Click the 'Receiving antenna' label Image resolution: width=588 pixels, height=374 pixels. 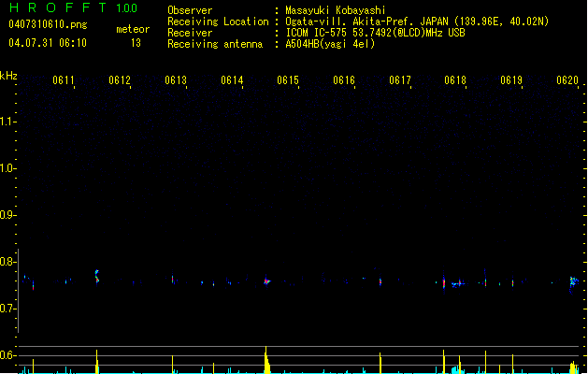coord(215,44)
